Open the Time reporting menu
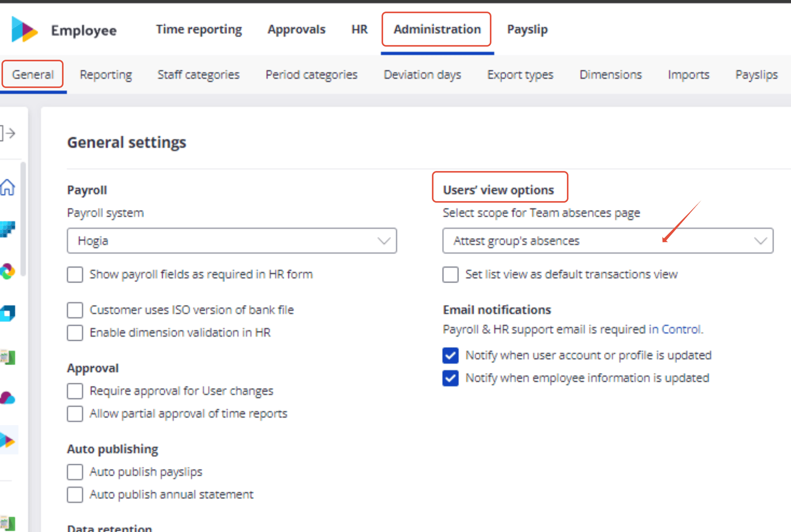Viewport: 791px width, 532px height. tap(199, 29)
